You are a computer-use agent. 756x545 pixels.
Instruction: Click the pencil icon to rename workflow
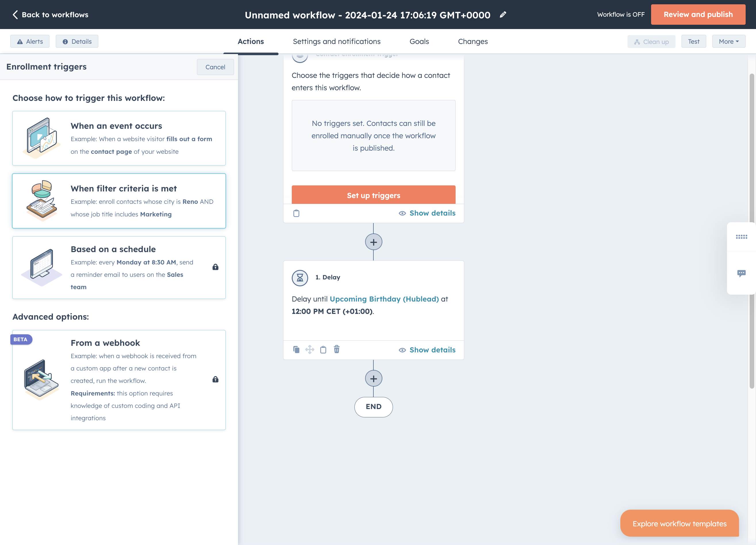(503, 14)
